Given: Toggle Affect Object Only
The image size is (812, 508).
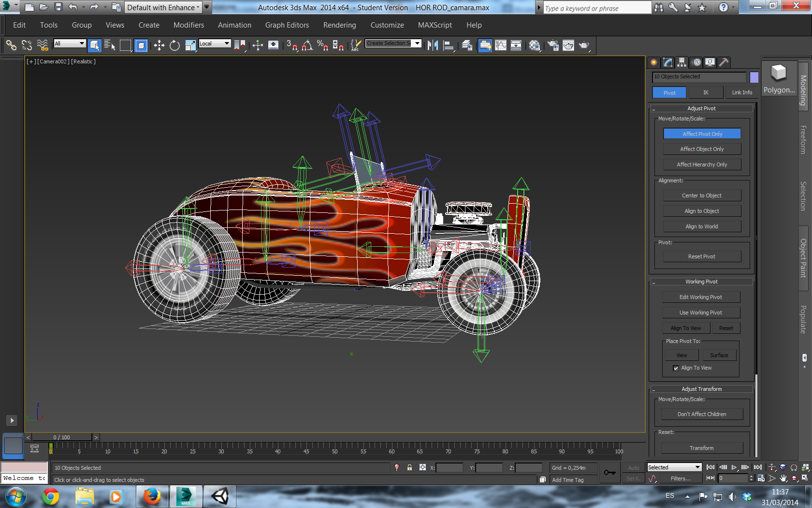Looking at the screenshot, I should point(702,149).
